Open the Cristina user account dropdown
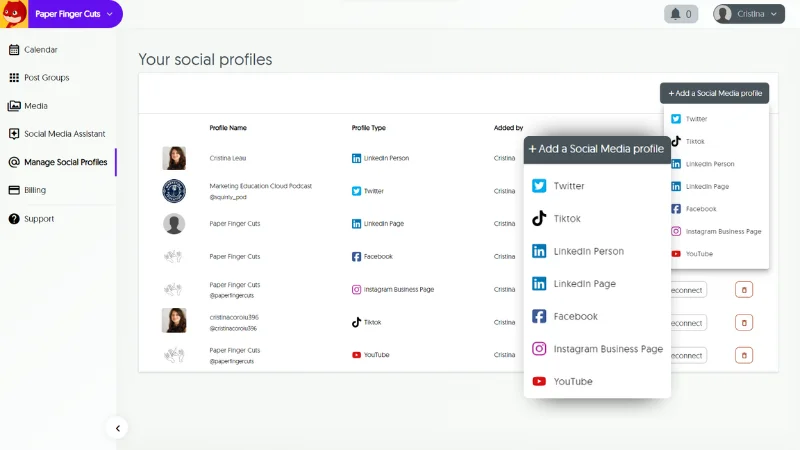 tap(749, 14)
